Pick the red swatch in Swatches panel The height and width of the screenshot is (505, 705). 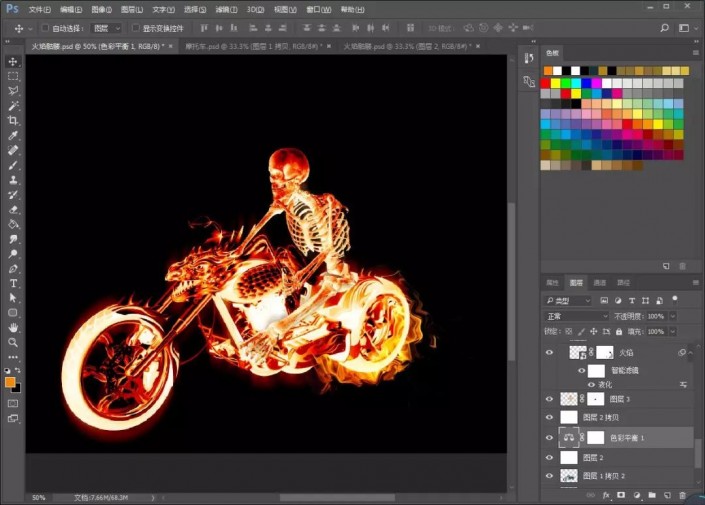545,83
